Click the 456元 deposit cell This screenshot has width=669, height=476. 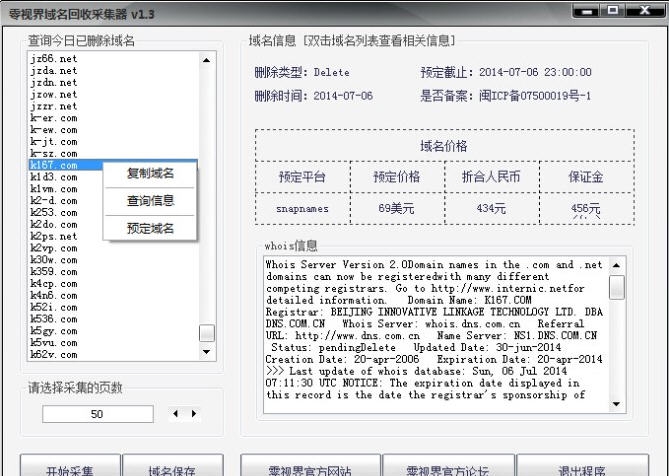coord(586,209)
